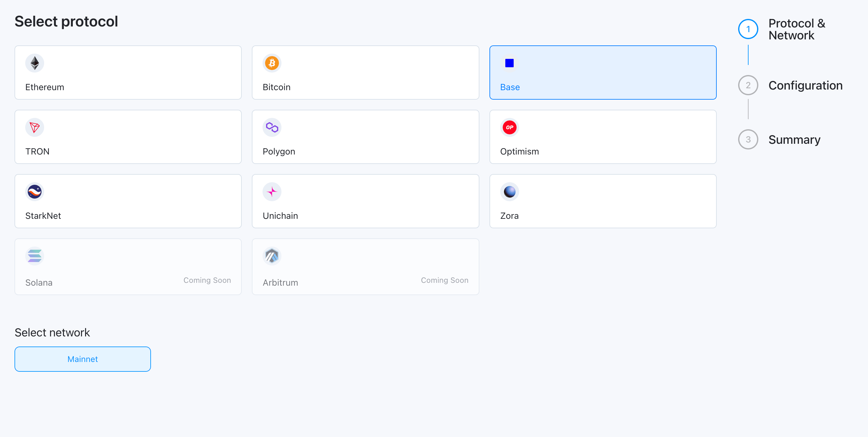Click step 3 circle in progress stepper

748,139
